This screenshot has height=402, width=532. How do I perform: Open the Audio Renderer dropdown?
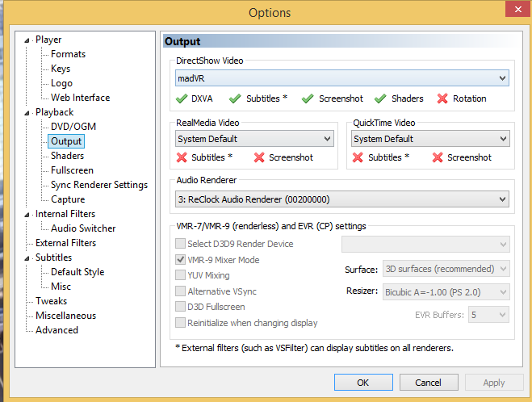coord(342,199)
